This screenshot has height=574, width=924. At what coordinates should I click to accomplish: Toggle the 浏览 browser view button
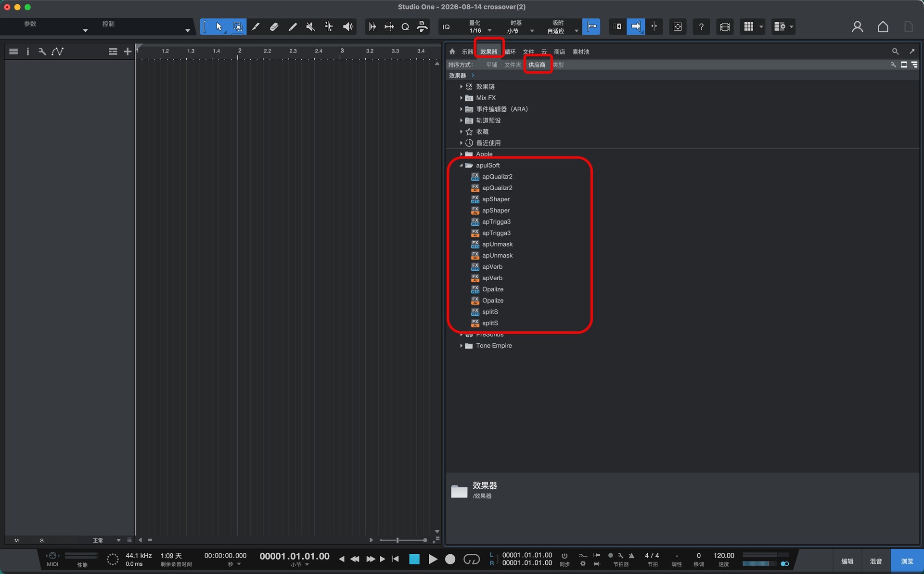point(907,561)
